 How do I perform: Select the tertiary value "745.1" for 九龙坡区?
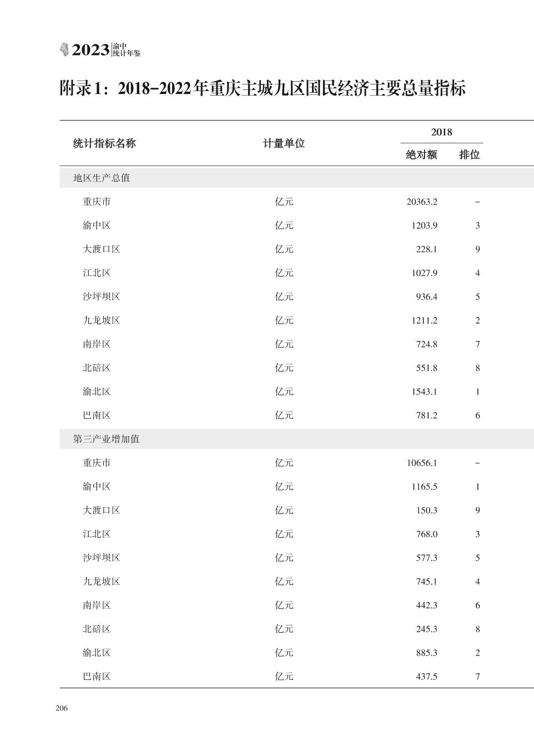pos(427,582)
